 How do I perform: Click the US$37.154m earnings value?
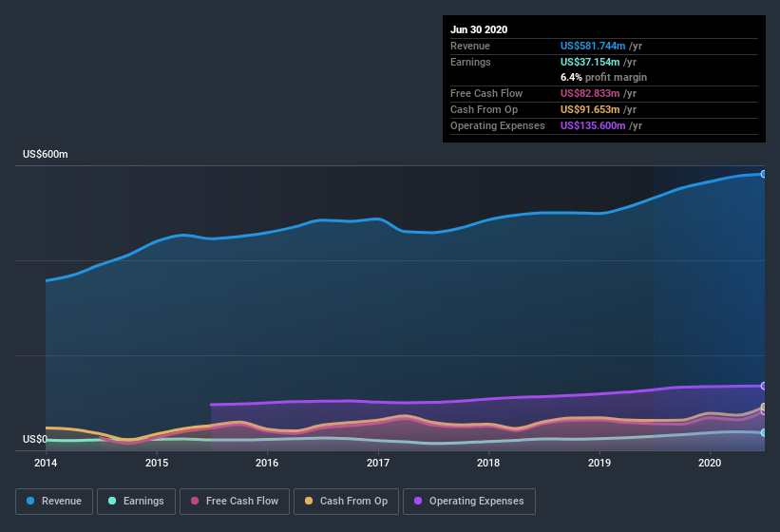(x=590, y=62)
